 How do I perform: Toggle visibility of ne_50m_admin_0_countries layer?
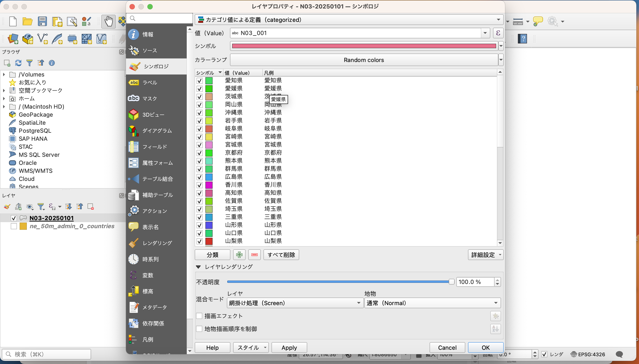14,226
